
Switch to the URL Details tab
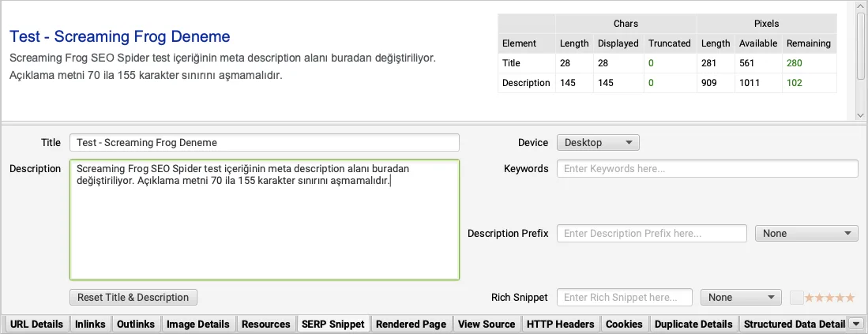36,324
